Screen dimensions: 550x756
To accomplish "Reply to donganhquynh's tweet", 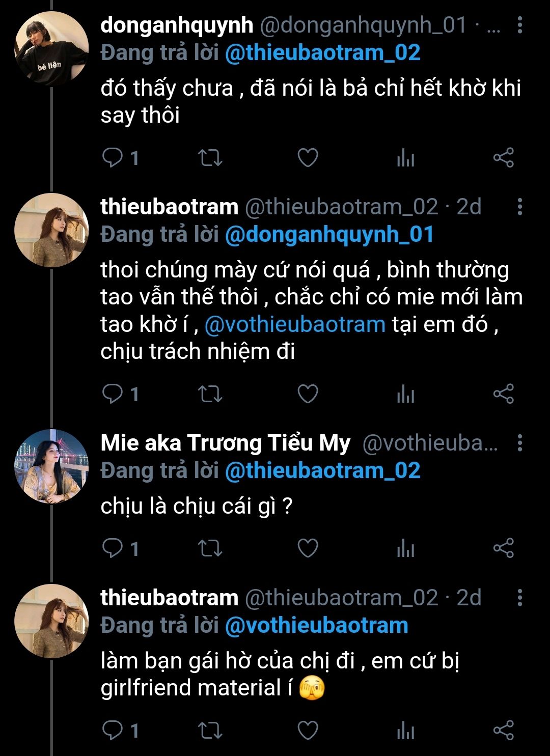I will (113, 158).
